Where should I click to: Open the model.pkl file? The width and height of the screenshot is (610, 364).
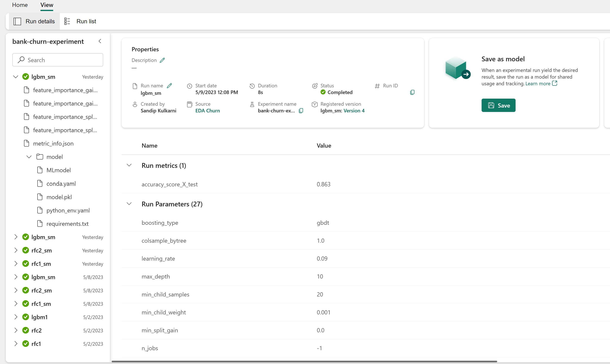click(59, 197)
